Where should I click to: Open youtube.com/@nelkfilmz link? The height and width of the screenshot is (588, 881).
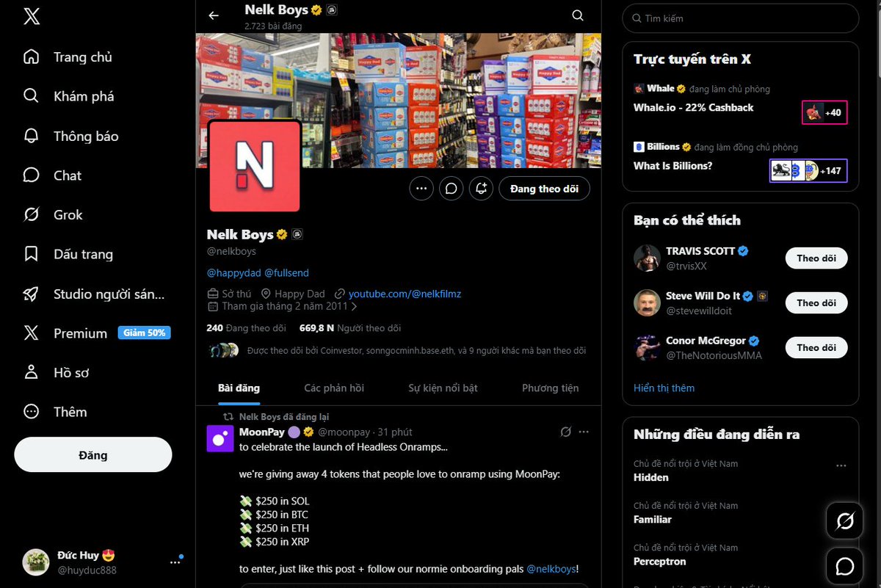coord(405,294)
